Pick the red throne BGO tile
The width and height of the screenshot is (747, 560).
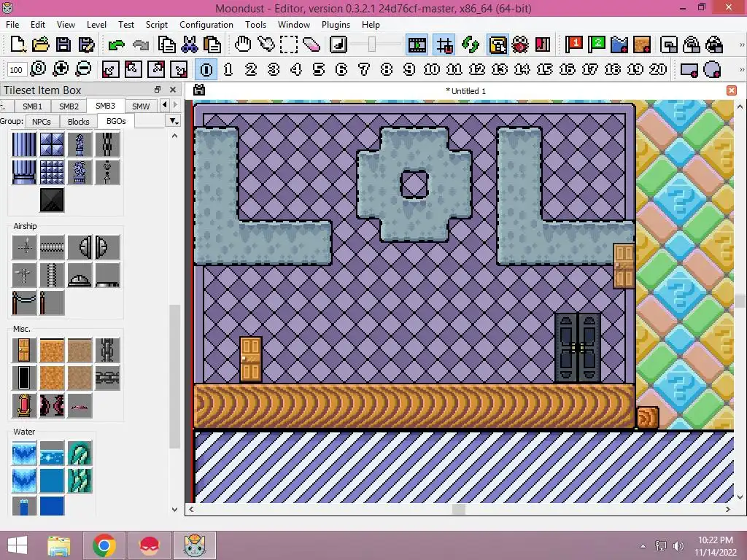coord(24,405)
